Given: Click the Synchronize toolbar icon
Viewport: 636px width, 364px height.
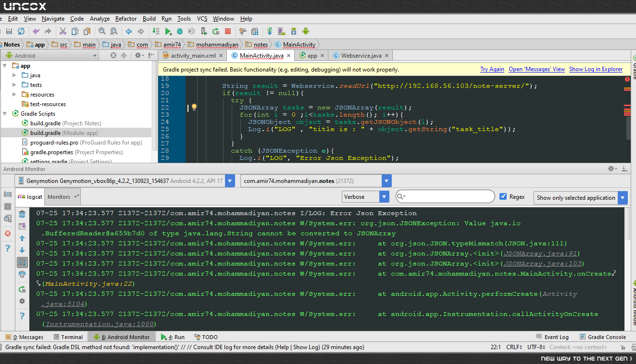Looking at the screenshot, I should (x=21, y=31).
